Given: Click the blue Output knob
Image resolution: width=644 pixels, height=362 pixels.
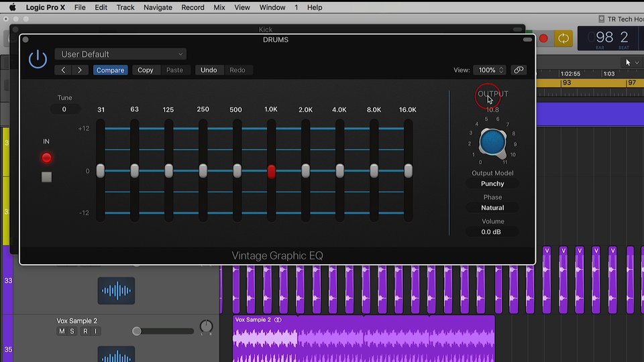Looking at the screenshot, I should 492,142.
